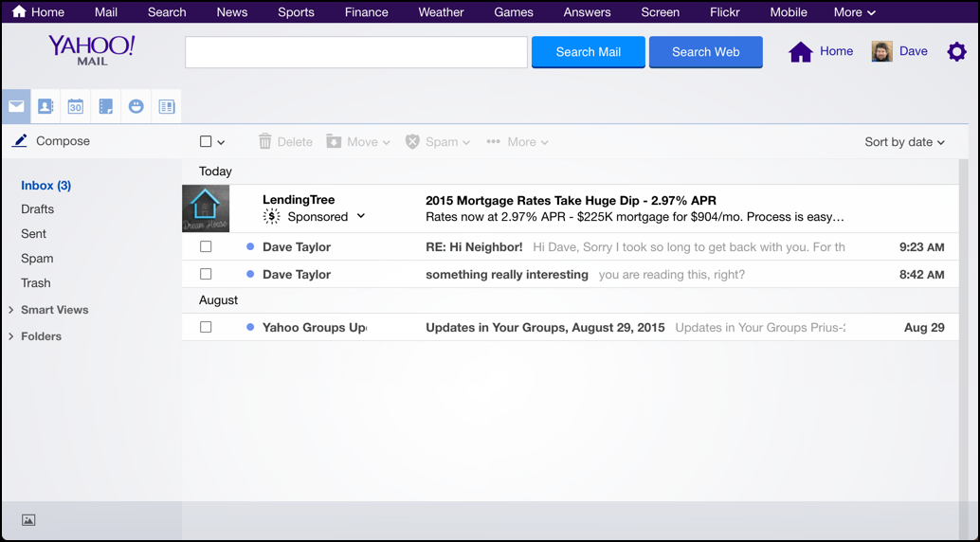The image size is (980, 542).
Task: Click the settings gear icon
Action: pyautogui.click(x=956, y=51)
